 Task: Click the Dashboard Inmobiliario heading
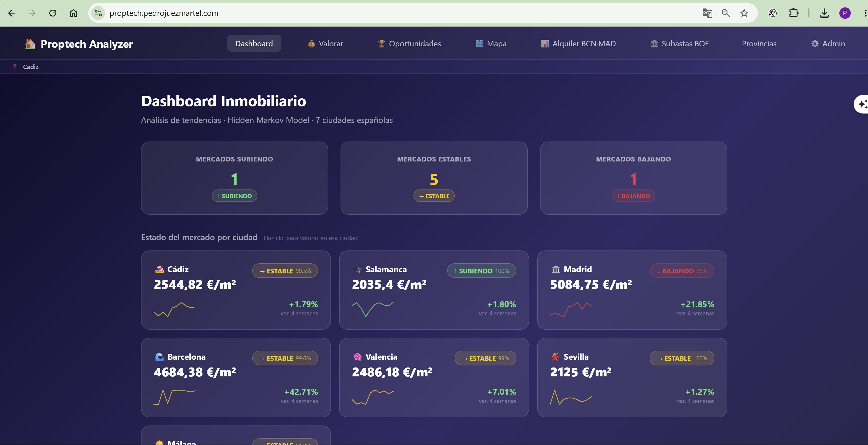pos(223,101)
